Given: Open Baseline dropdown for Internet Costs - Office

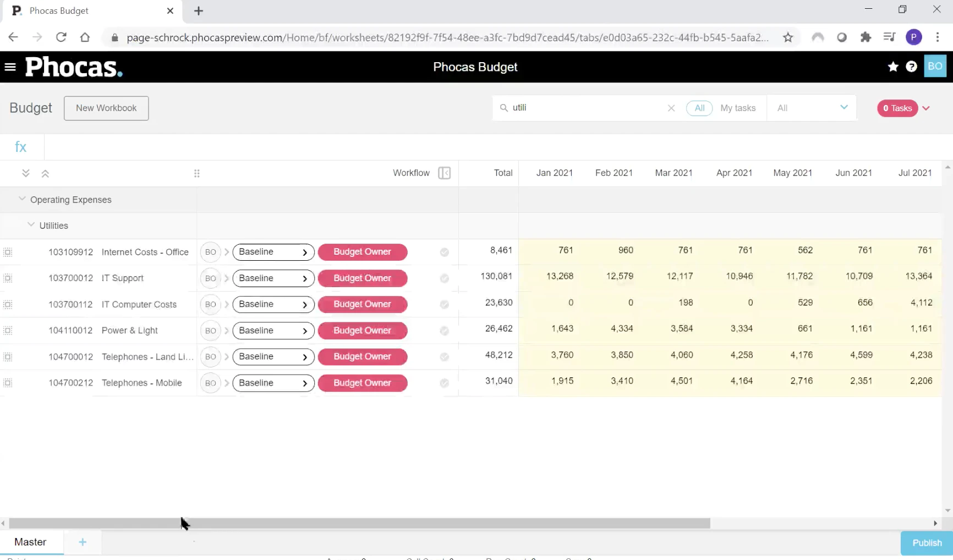Looking at the screenshot, I should click(273, 252).
